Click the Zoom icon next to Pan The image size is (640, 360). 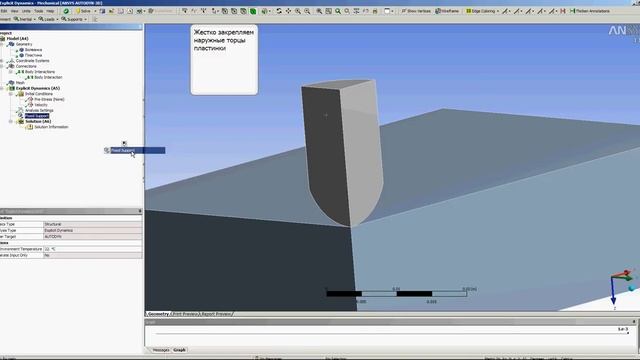click(x=298, y=11)
